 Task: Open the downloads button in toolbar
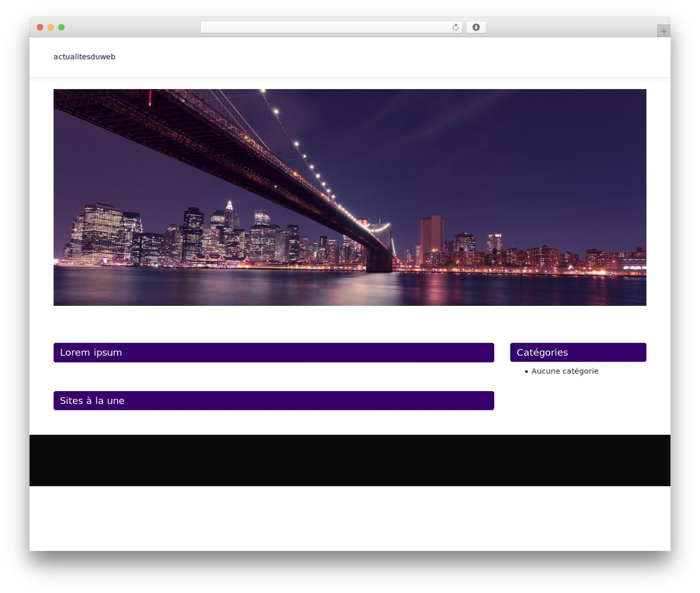click(x=476, y=27)
